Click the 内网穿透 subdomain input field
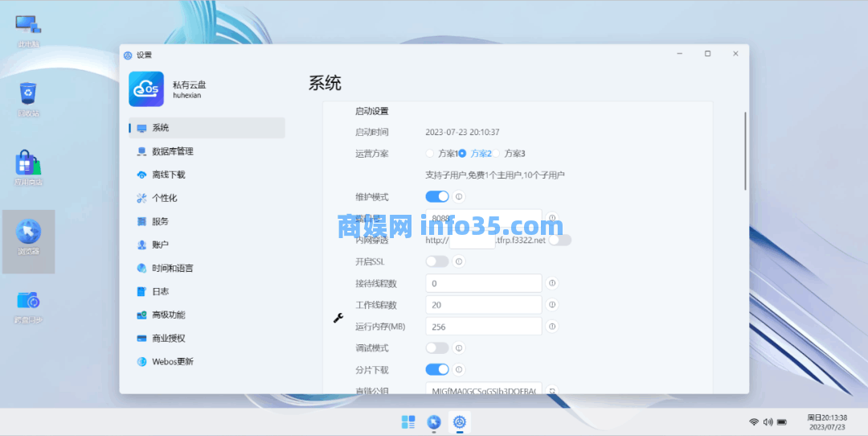The height and width of the screenshot is (436, 868). 473,241
